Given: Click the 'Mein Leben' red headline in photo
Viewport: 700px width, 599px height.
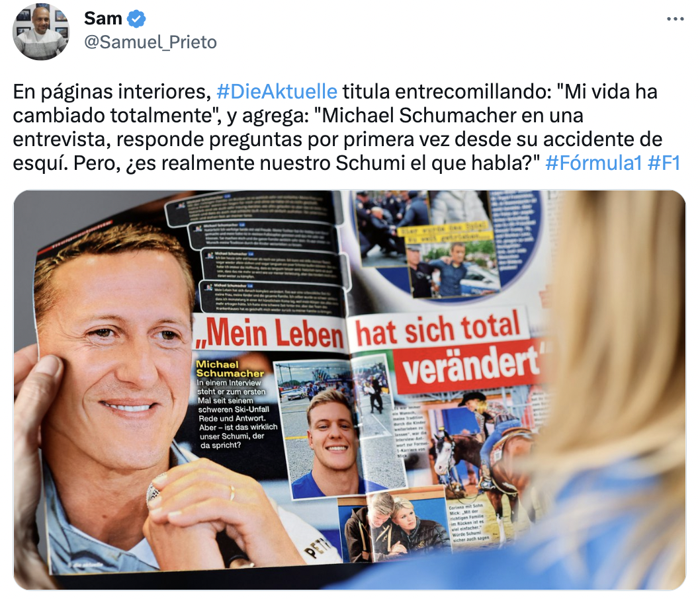Looking at the screenshot, I should [270, 334].
